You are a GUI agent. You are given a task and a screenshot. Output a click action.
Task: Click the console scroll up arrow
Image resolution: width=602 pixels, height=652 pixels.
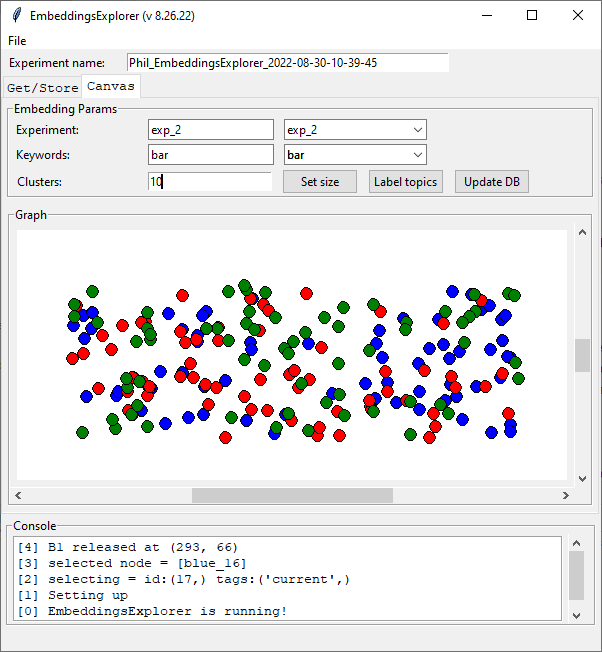pyautogui.click(x=576, y=544)
